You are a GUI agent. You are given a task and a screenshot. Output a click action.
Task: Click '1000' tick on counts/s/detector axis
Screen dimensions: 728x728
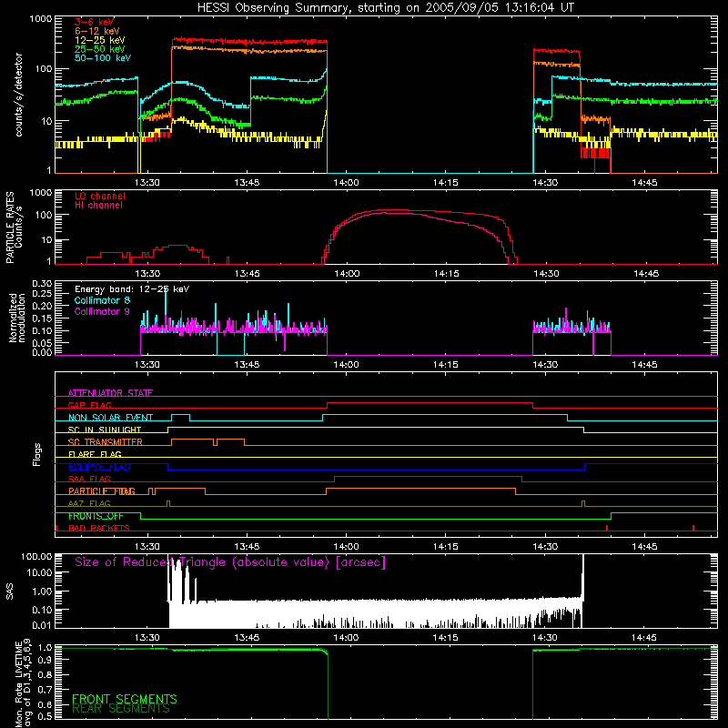click(41, 19)
